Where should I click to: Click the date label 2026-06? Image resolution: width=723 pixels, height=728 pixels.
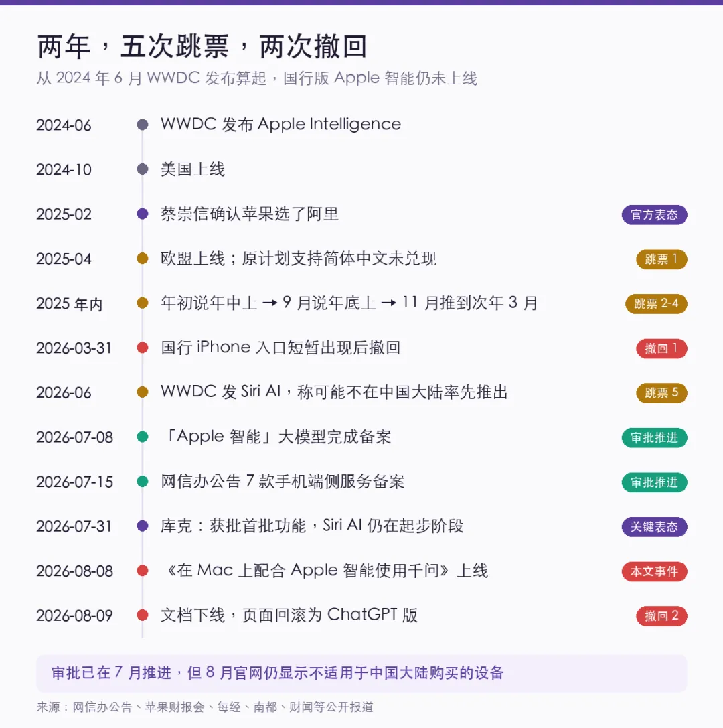(x=64, y=392)
